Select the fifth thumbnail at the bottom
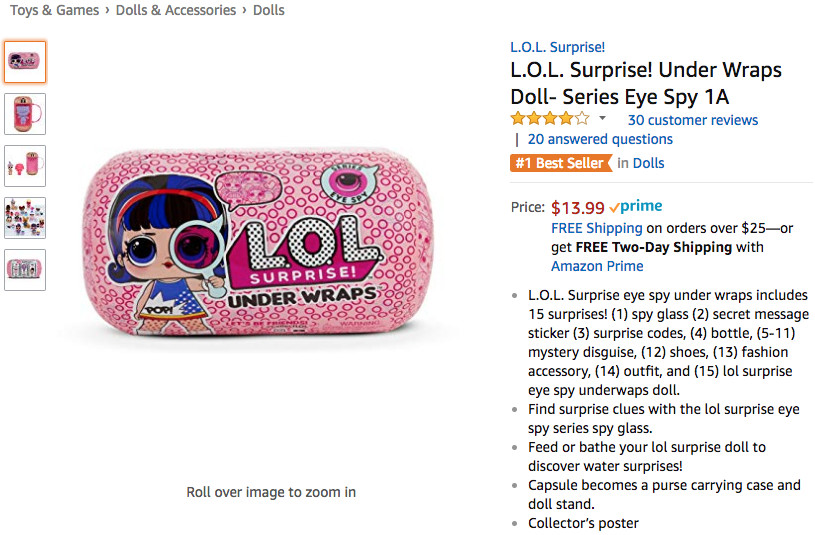815x535 pixels. (x=25, y=270)
